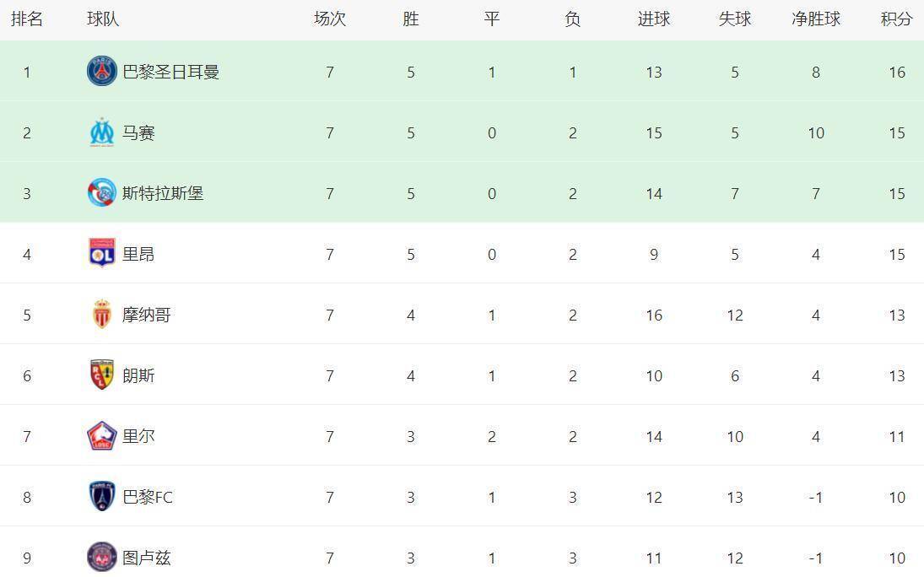
Task: Click the Toulouse club logo
Action: (x=102, y=558)
